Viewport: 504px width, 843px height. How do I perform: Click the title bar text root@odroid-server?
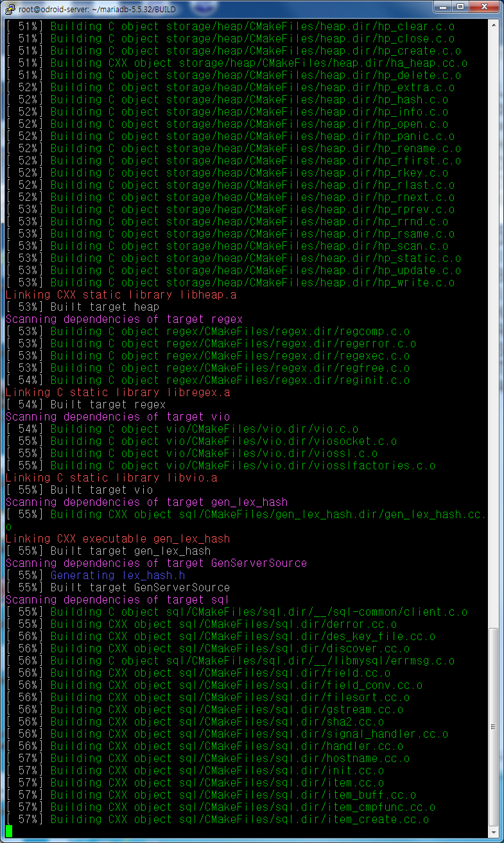(x=96, y=6)
